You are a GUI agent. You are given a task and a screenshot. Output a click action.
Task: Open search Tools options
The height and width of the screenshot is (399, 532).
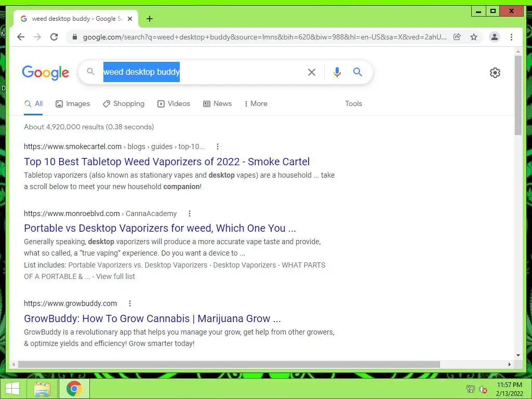pyautogui.click(x=353, y=103)
